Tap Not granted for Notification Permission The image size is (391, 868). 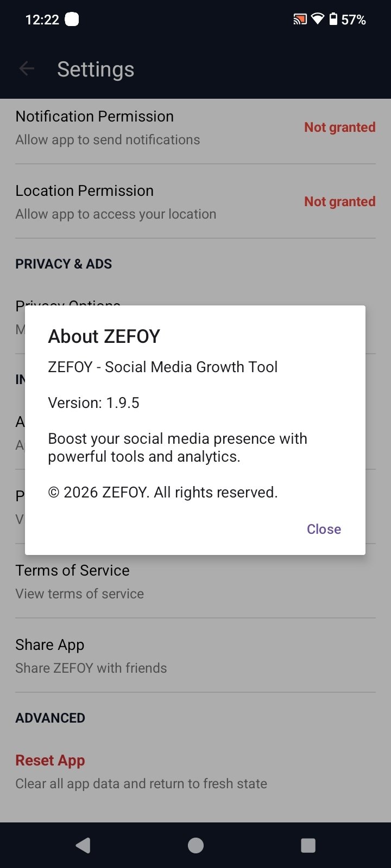tap(339, 127)
